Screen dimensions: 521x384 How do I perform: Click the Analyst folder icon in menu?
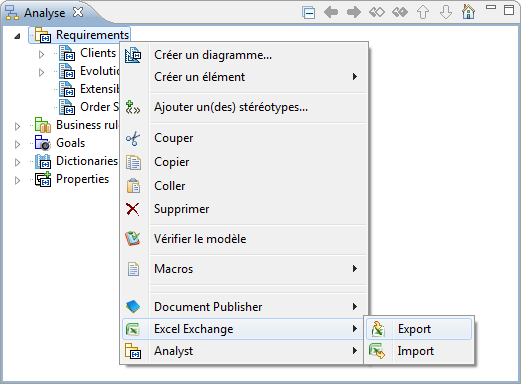coord(133,351)
